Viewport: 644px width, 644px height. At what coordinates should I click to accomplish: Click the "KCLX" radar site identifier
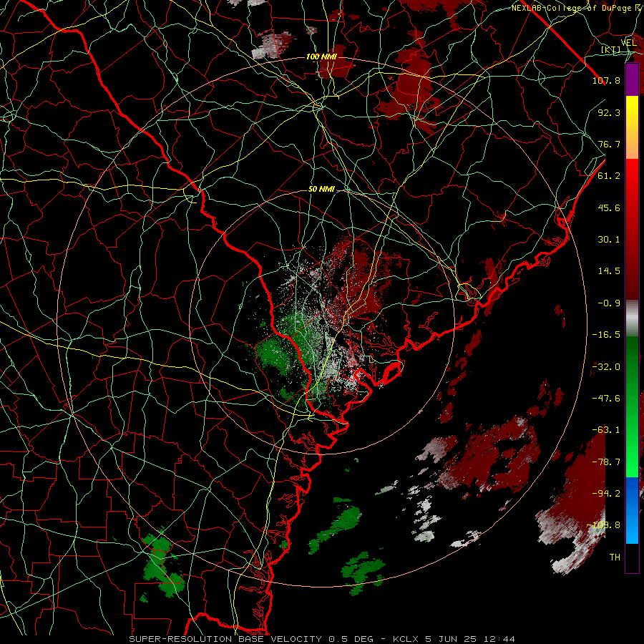(406, 639)
